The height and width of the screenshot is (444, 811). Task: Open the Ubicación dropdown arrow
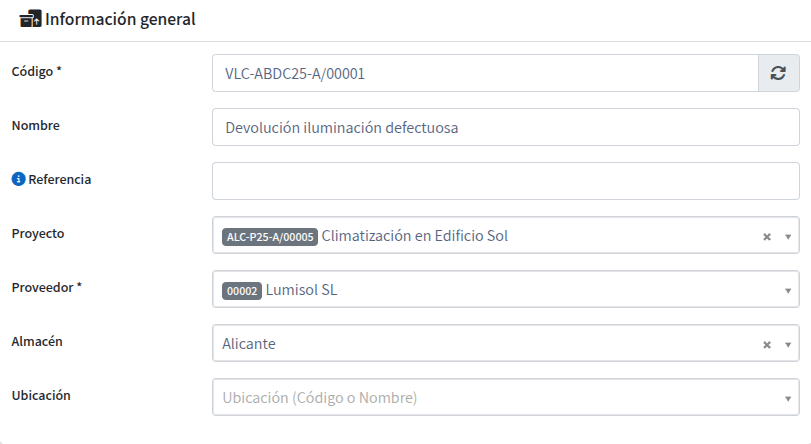pos(788,398)
